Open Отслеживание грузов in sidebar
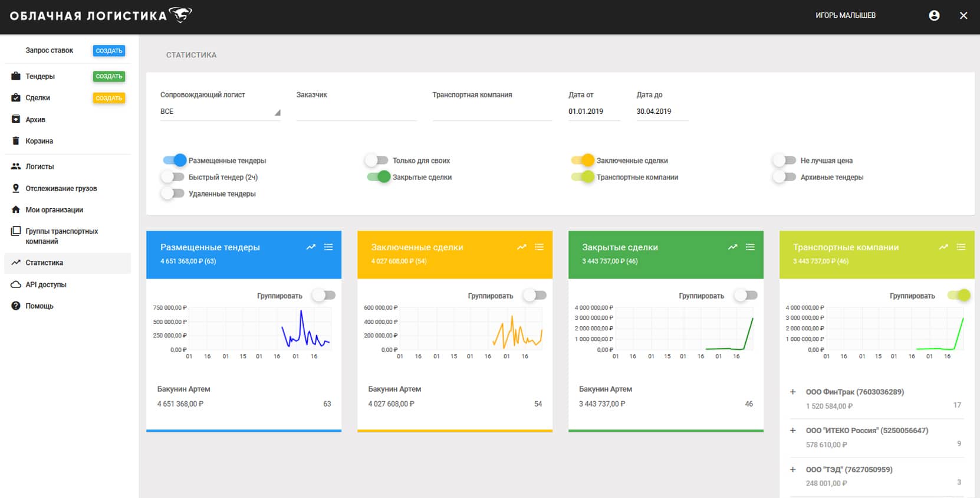Image resolution: width=980 pixels, height=498 pixels. [x=61, y=188]
